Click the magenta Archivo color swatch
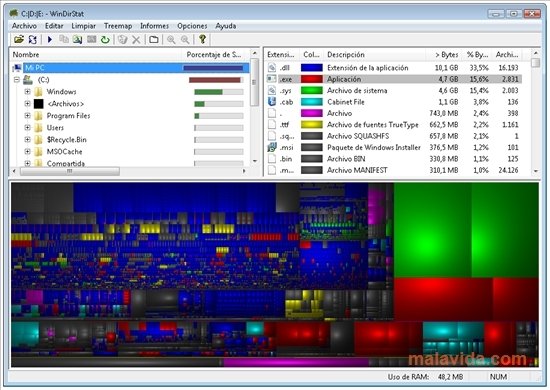Screen dimensions: 550x390 coord(311,113)
